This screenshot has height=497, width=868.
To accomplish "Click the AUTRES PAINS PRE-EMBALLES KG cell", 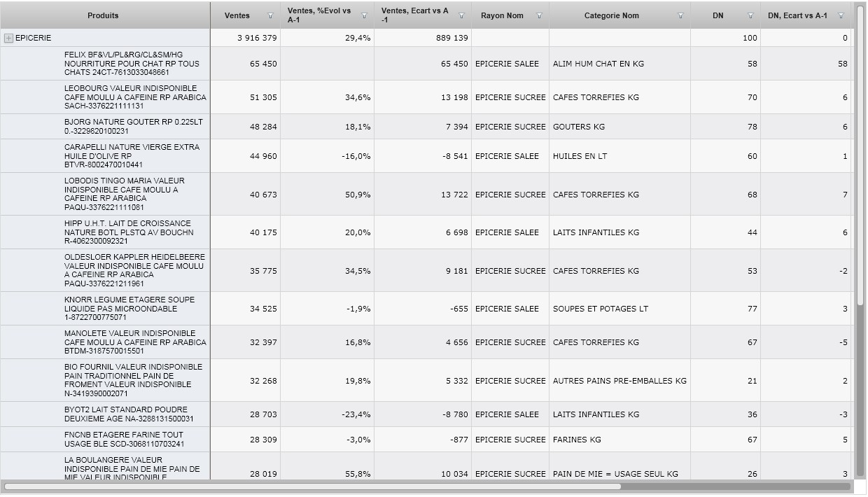I will point(619,381).
